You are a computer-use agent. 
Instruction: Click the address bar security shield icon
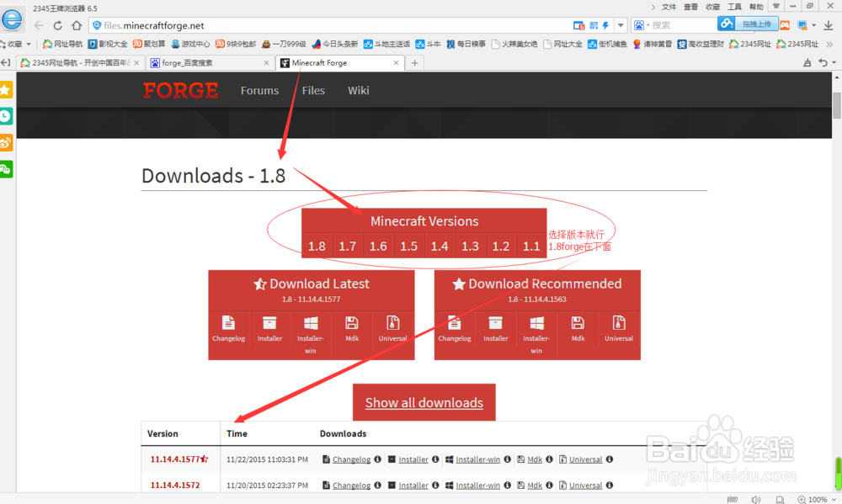tap(97, 25)
